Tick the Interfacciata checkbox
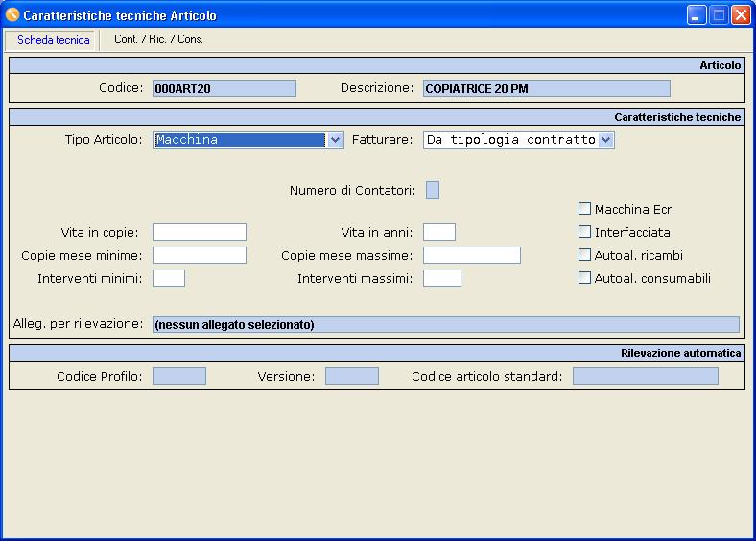 click(584, 232)
